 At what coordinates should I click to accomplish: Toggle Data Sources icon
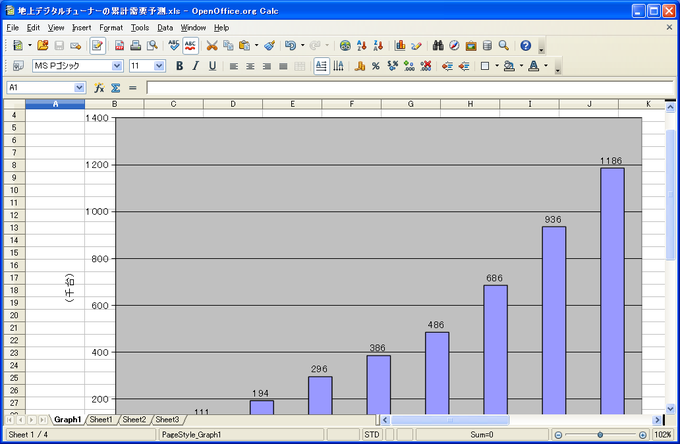(x=487, y=45)
